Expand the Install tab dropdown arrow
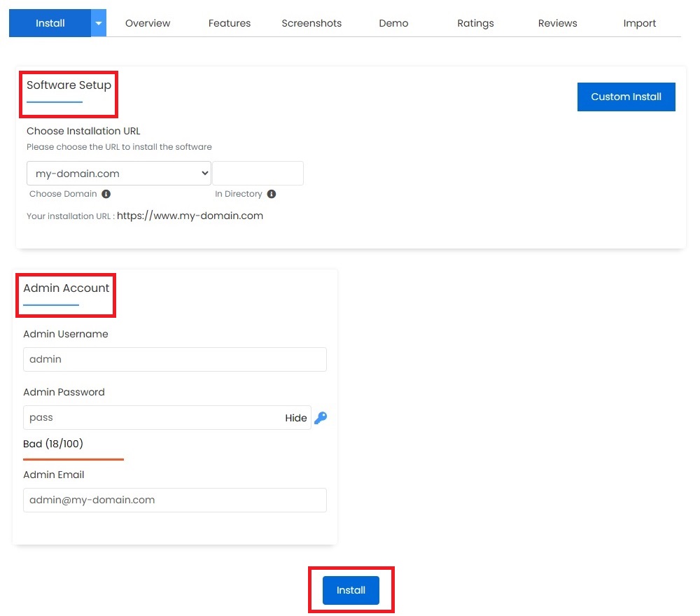The height and width of the screenshot is (616, 700). pos(99,23)
